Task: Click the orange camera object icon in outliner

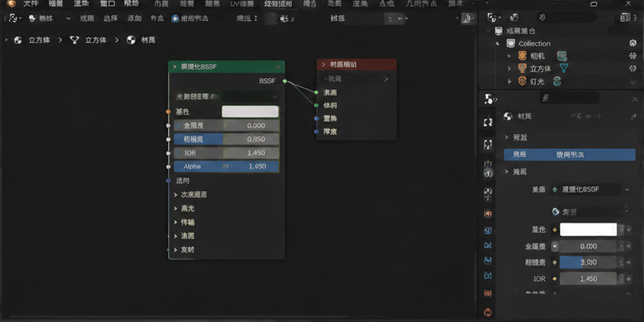Action: pyautogui.click(x=522, y=56)
